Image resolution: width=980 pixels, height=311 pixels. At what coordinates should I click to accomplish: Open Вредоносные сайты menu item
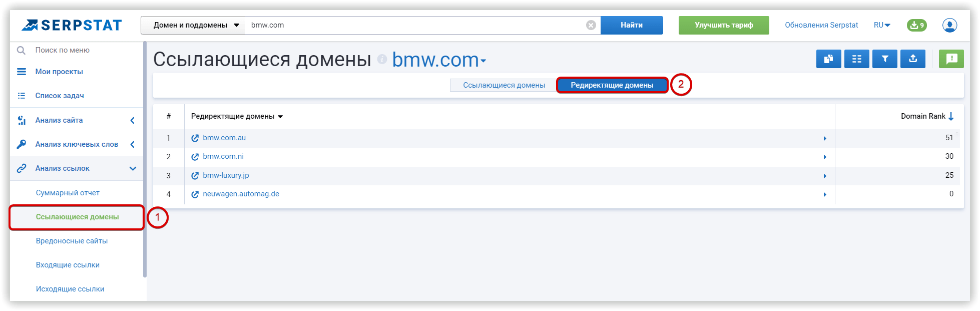72,241
